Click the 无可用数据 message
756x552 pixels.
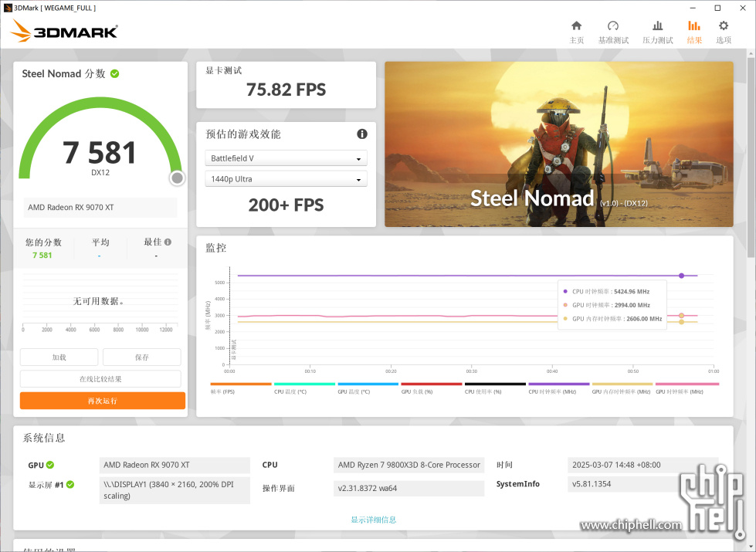99,301
